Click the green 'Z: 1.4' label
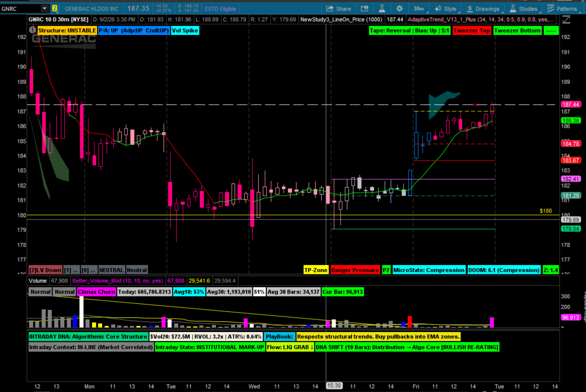The image size is (586, 392). pos(551,270)
